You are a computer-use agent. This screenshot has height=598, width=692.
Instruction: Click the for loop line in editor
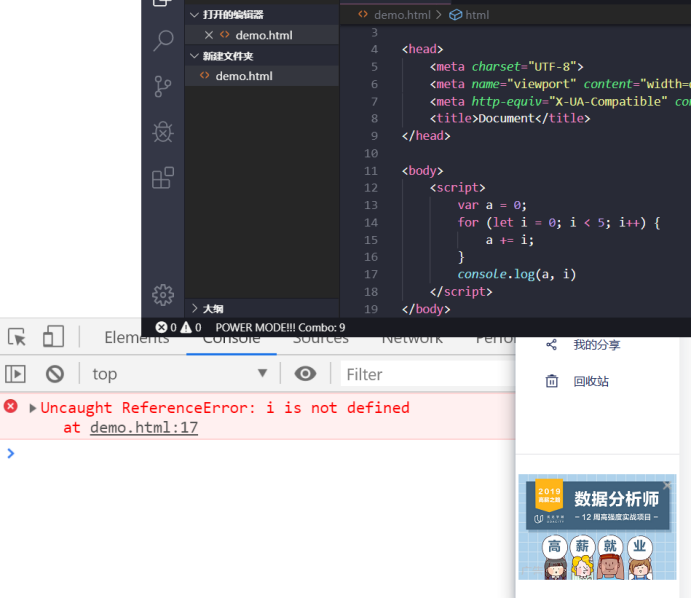559,222
